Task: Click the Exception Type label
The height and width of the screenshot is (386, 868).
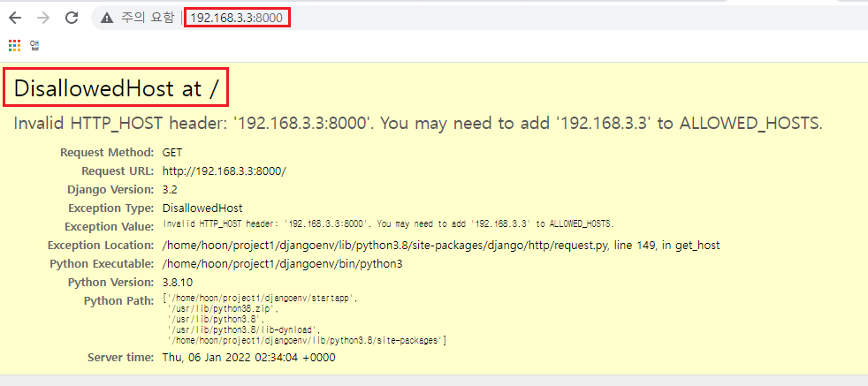Action: tap(110, 208)
